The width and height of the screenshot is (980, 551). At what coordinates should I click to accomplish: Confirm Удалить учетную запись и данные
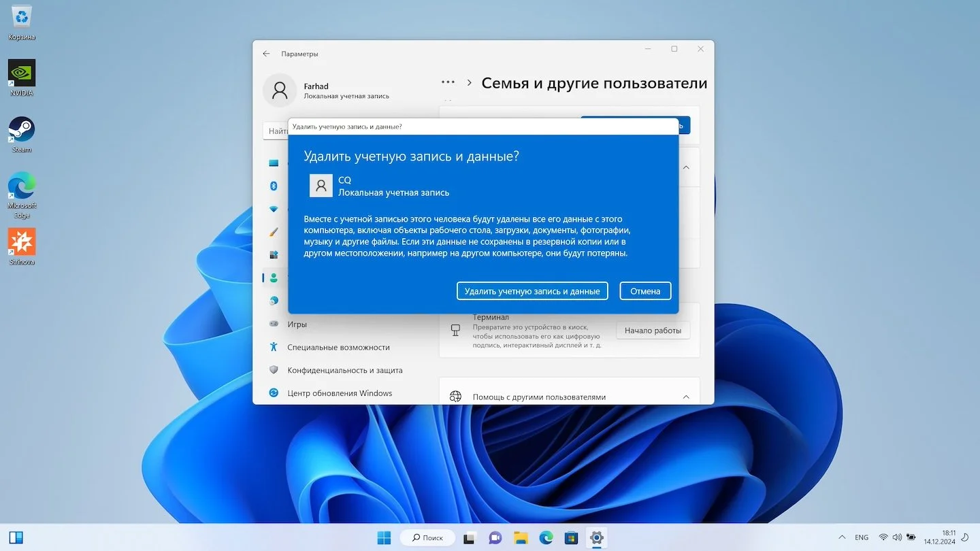[x=532, y=291]
